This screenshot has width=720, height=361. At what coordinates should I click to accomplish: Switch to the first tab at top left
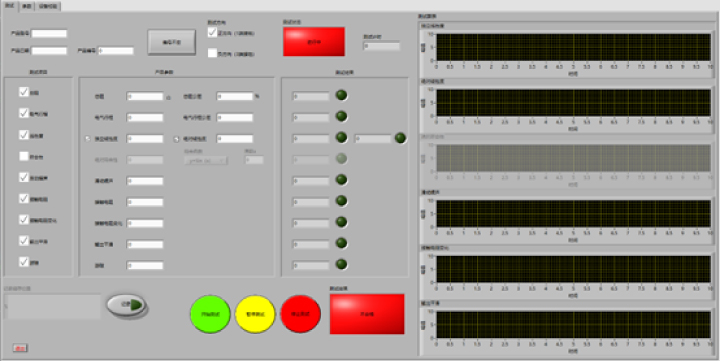(11, 6)
